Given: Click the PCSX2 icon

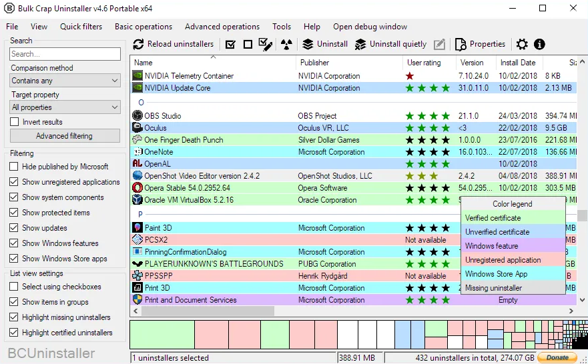Looking at the screenshot, I should 137,240.
